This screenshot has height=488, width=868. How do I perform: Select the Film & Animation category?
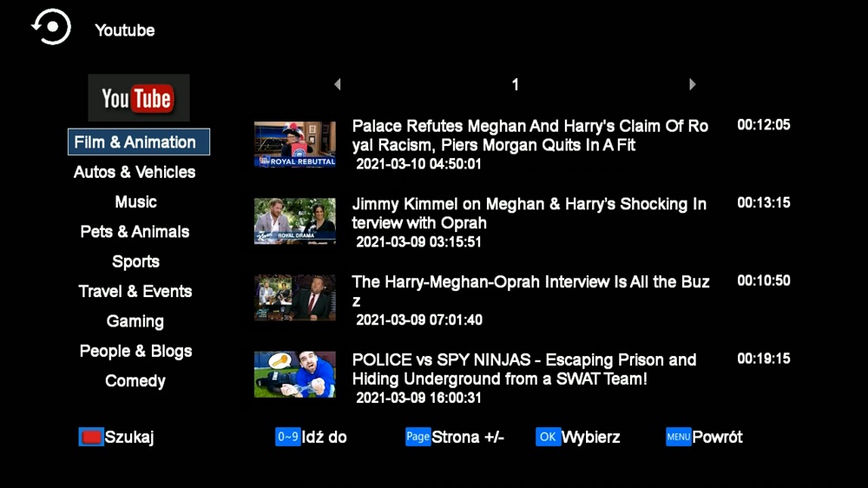[x=138, y=142]
